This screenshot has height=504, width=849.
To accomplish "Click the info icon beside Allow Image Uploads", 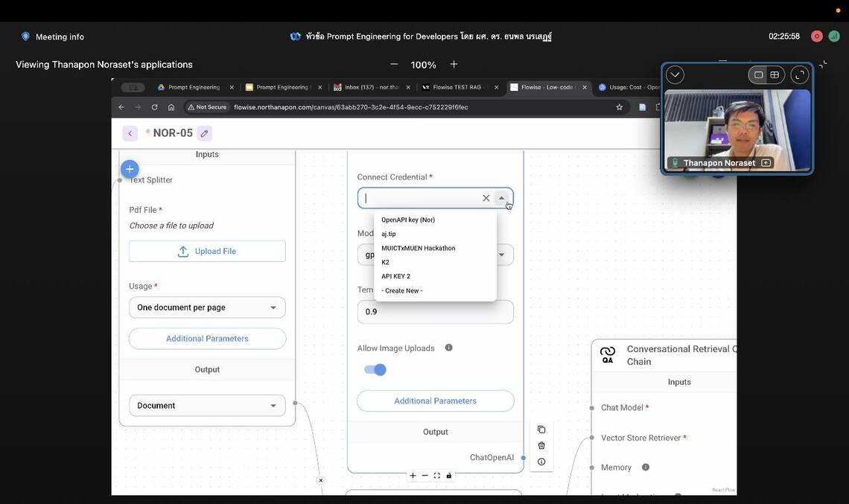I will [x=448, y=348].
